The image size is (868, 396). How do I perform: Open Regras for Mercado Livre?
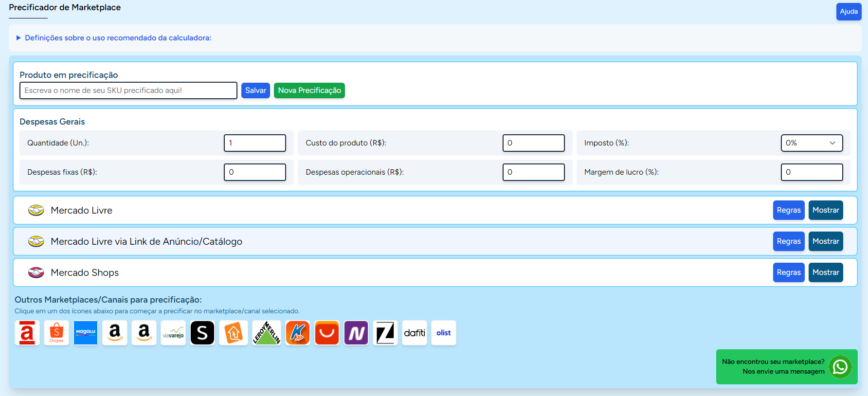point(789,210)
